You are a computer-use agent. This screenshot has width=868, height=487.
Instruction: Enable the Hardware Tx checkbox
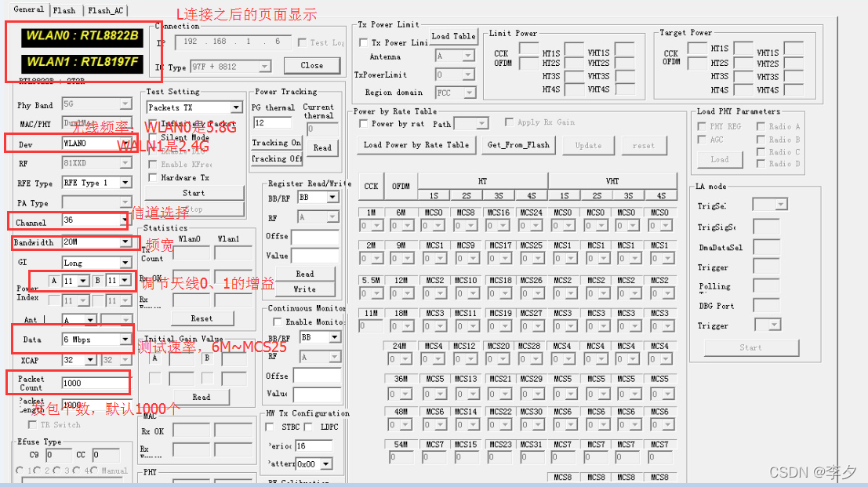point(153,178)
